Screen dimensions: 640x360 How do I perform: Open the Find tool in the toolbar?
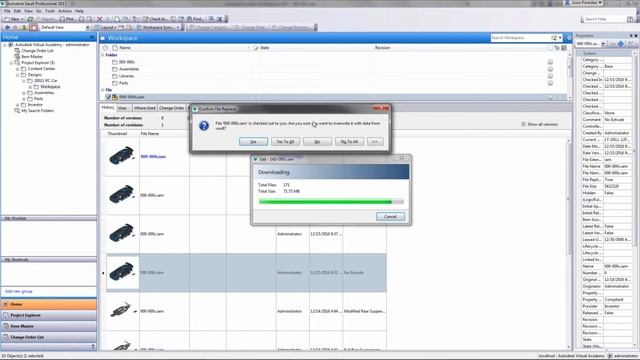coord(195,19)
